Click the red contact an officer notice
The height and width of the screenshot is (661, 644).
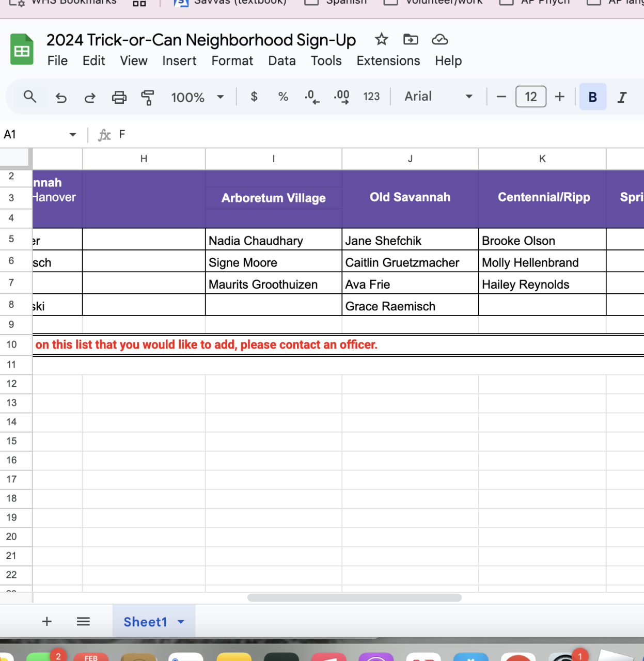pos(207,344)
